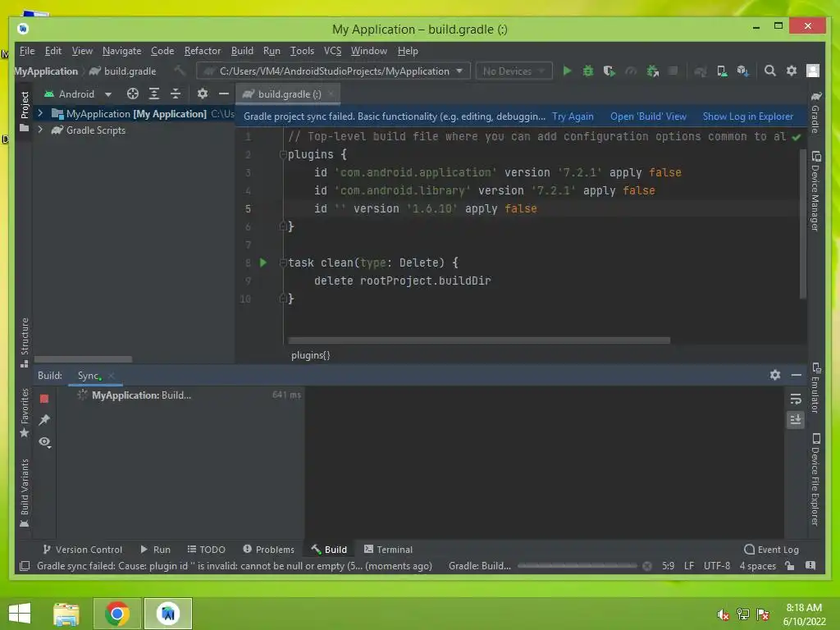Change the 4 spaces indent setting
Viewport: 840px width, 630px height.
tap(757, 566)
